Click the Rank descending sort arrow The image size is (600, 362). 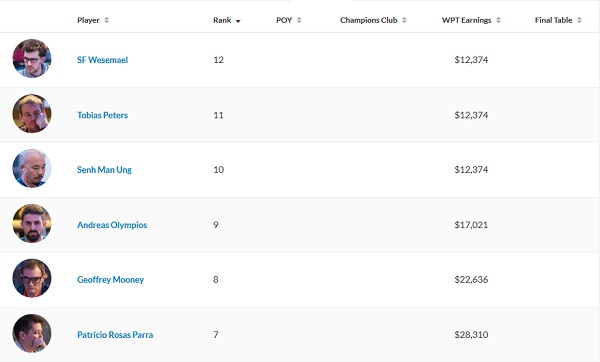click(x=238, y=21)
